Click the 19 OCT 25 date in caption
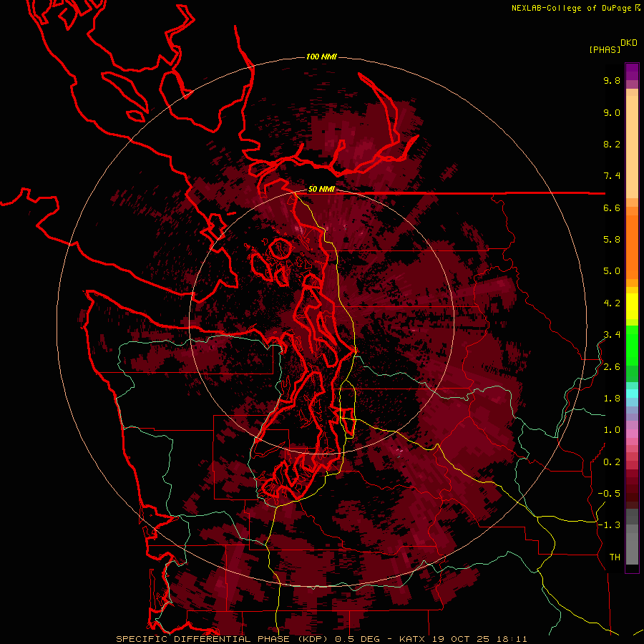Screen dimensions: 644x644 [462, 639]
